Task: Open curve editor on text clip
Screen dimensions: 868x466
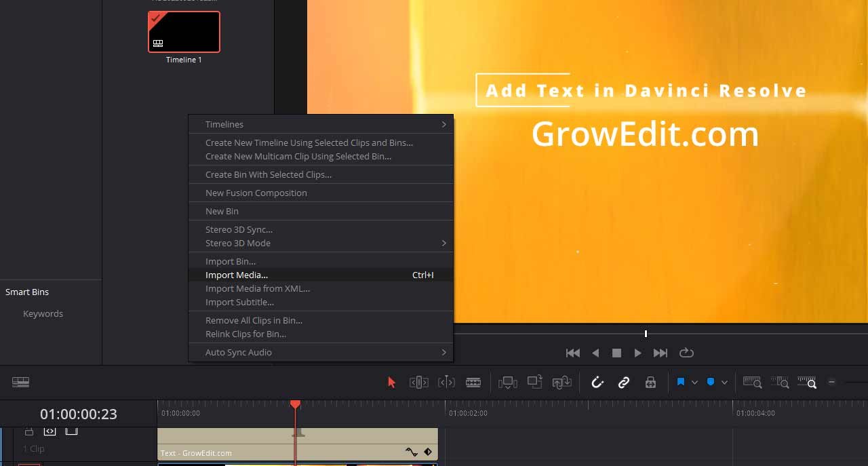Action: tap(411, 452)
